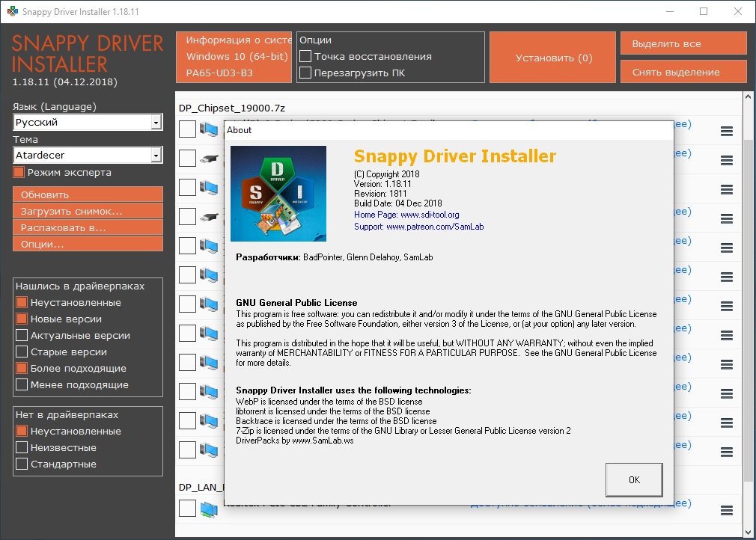The height and width of the screenshot is (540, 756).
Task: Click the Нашлись в драйверпаках group heading
Action: click(80, 286)
